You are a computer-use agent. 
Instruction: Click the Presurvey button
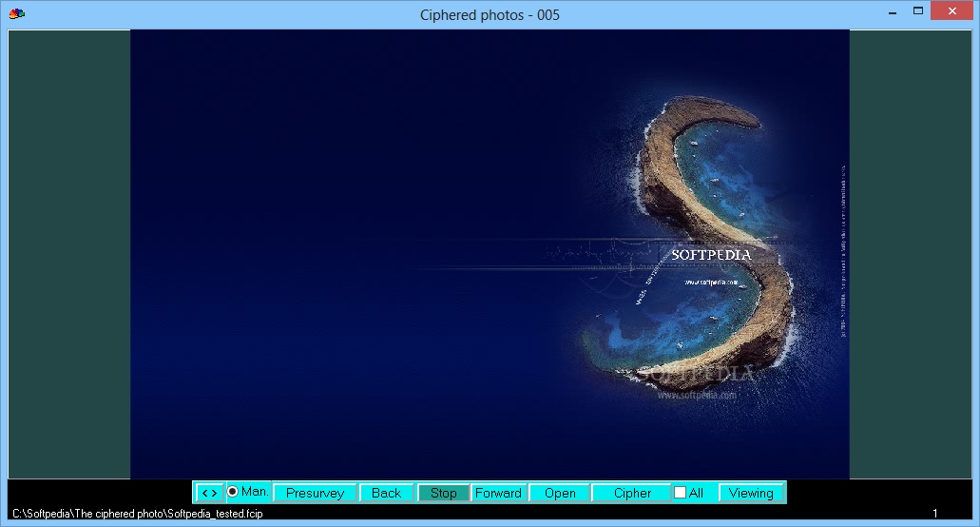click(x=315, y=493)
